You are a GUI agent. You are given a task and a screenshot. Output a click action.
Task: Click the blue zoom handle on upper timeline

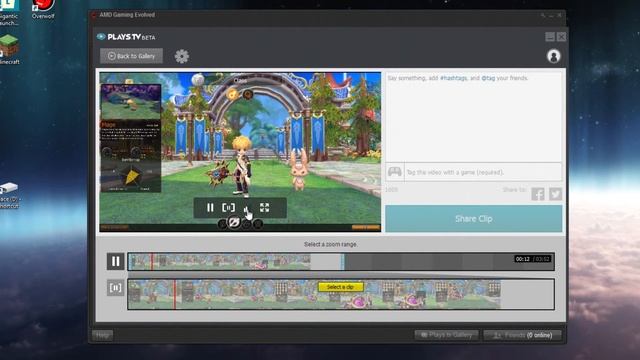[x=342, y=261]
